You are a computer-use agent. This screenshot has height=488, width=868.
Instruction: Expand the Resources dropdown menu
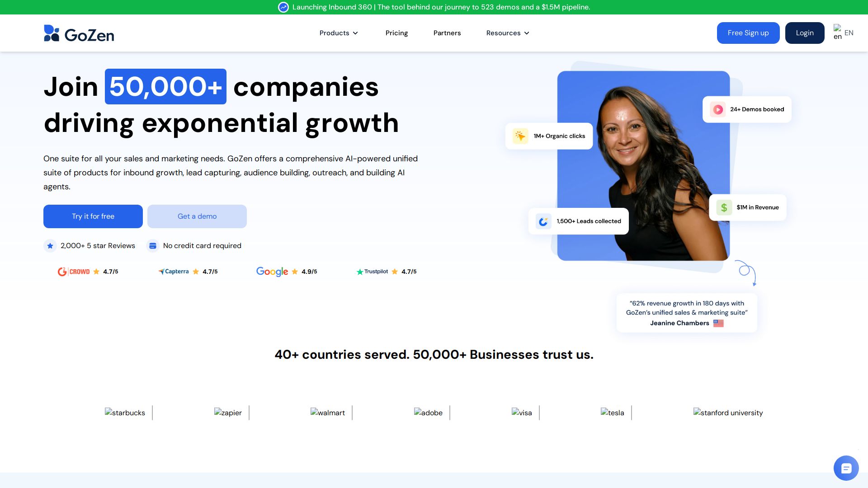click(508, 33)
